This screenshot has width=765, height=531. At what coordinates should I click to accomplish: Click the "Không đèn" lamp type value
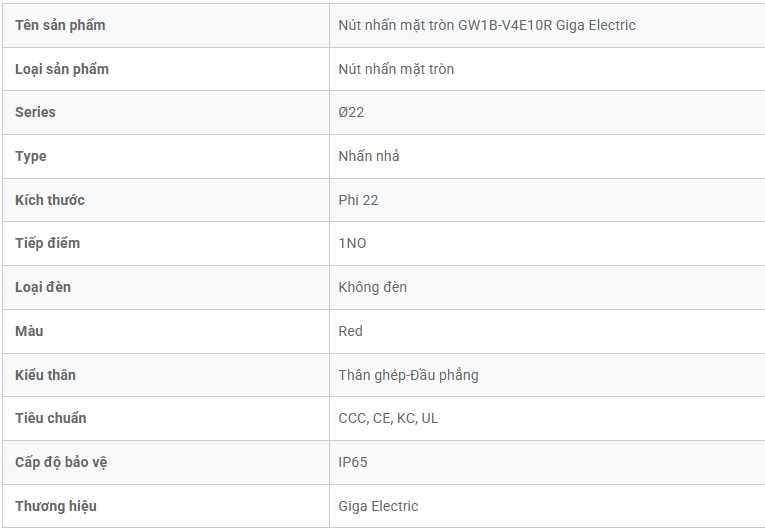[x=373, y=287]
